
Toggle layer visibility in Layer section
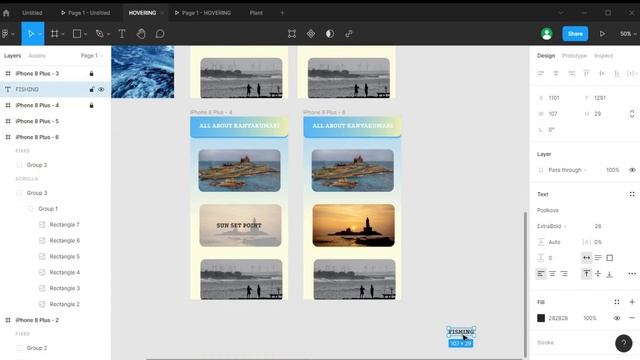pyautogui.click(x=632, y=170)
